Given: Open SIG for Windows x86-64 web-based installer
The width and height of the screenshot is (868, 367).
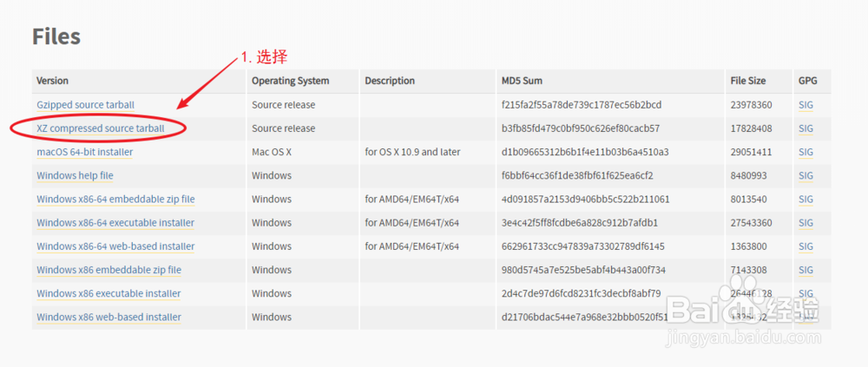Looking at the screenshot, I should [806, 246].
